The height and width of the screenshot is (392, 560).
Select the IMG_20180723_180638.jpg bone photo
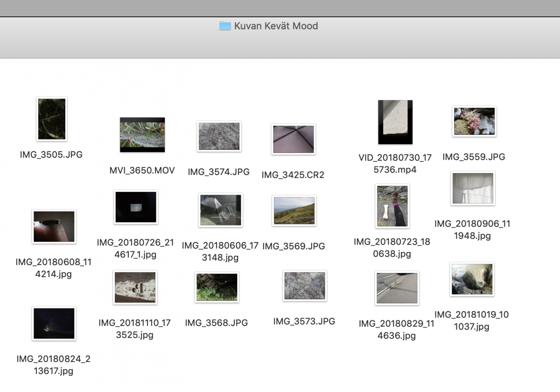point(392,206)
